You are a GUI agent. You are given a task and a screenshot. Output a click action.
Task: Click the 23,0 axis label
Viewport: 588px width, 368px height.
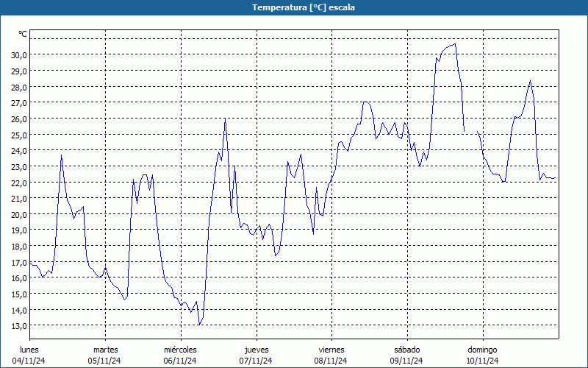pos(20,167)
